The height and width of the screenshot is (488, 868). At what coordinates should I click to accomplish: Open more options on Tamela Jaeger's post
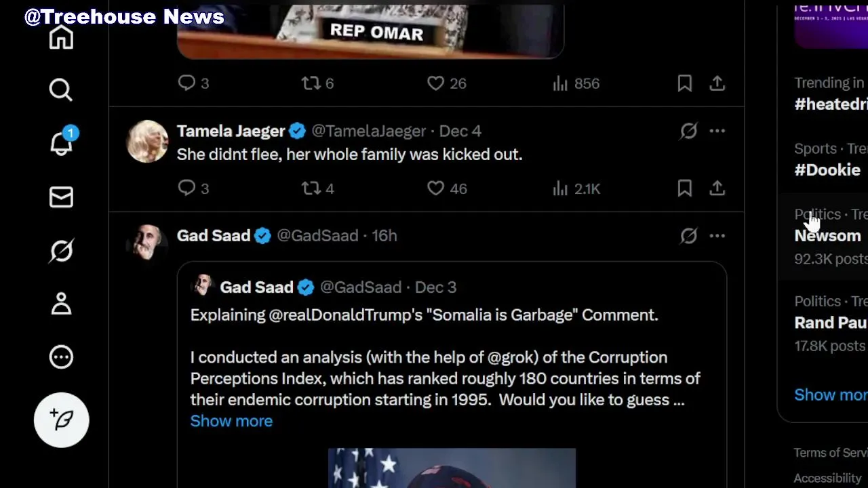(x=717, y=131)
